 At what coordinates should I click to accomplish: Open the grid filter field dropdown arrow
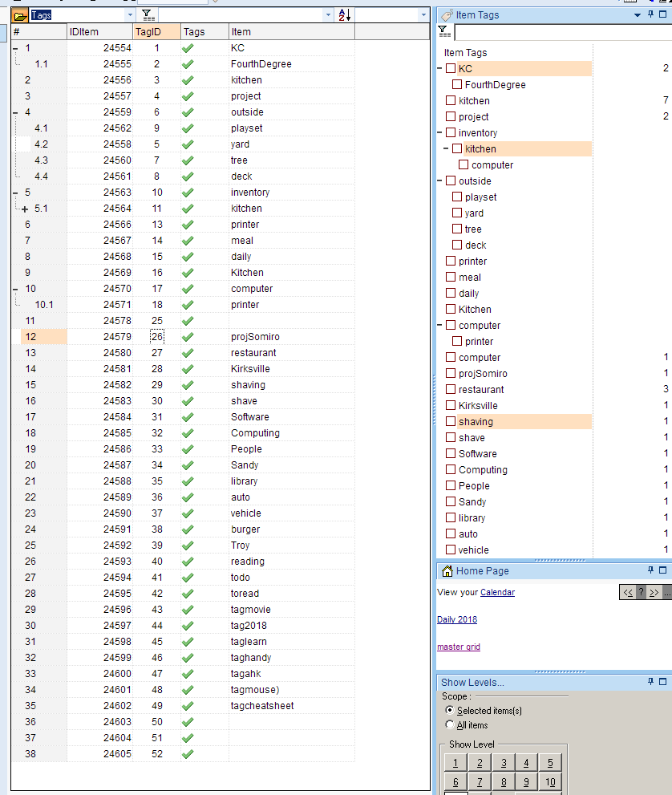point(328,15)
